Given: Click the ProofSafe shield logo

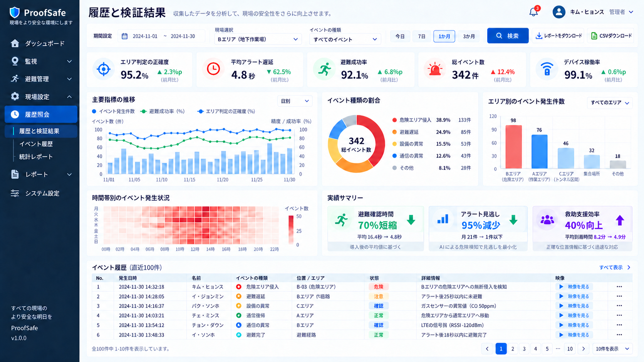Looking at the screenshot, I should coord(14,12).
